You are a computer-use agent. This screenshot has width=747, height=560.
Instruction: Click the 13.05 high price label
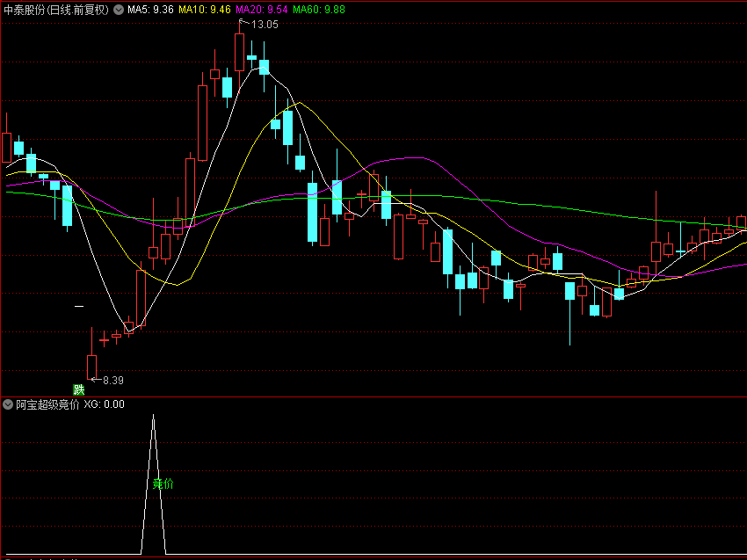tap(265, 25)
